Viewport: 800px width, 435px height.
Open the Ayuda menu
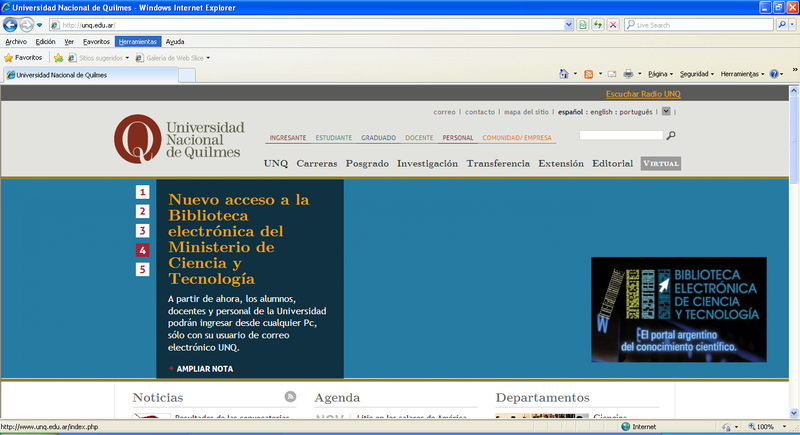click(x=175, y=42)
